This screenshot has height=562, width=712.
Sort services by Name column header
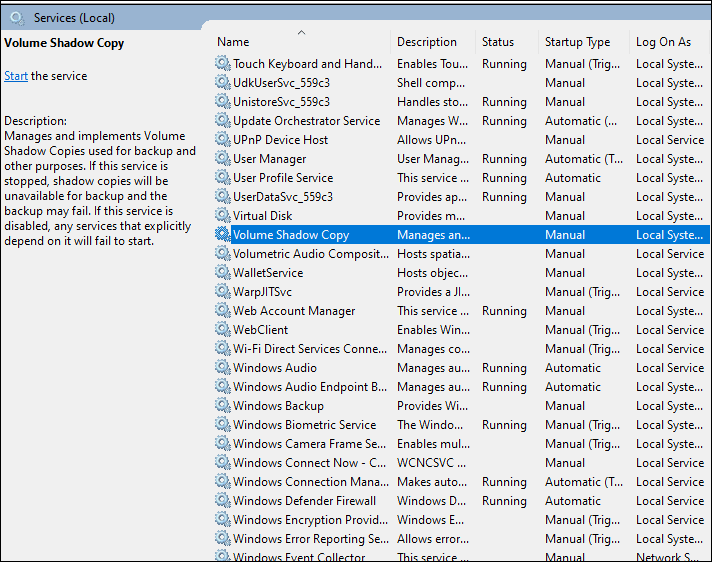(x=233, y=42)
